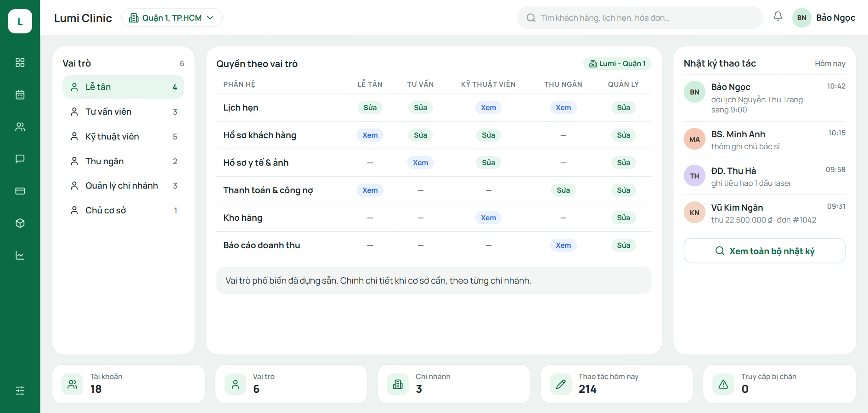The image size is (868, 413).
Task: Click the Hôm nay label in activity log
Action: click(830, 63)
